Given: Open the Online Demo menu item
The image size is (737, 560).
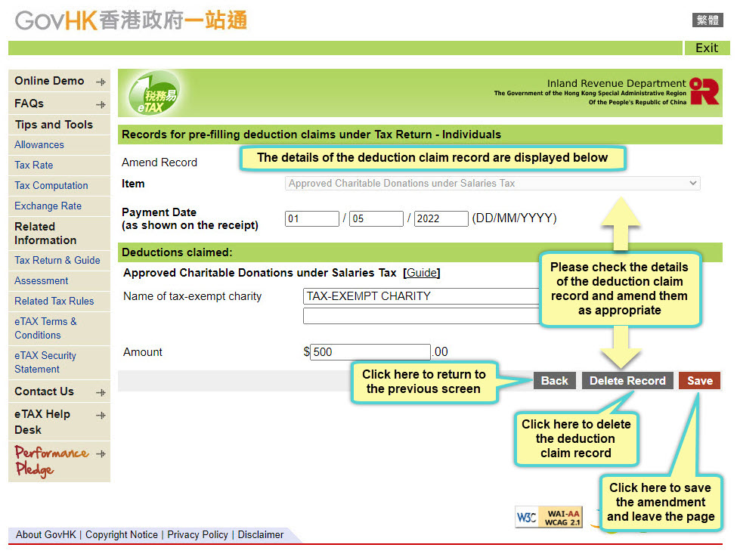Looking at the screenshot, I should (x=49, y=81).
